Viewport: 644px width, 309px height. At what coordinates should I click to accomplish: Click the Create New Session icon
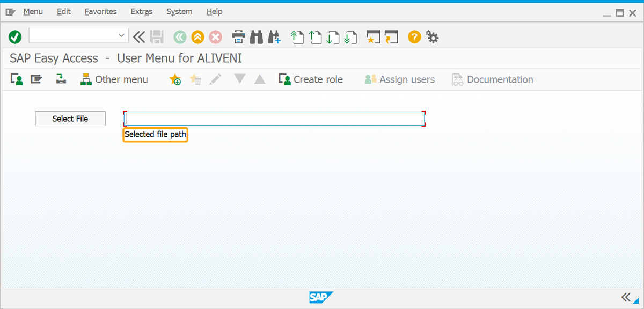tap(373, 37)
